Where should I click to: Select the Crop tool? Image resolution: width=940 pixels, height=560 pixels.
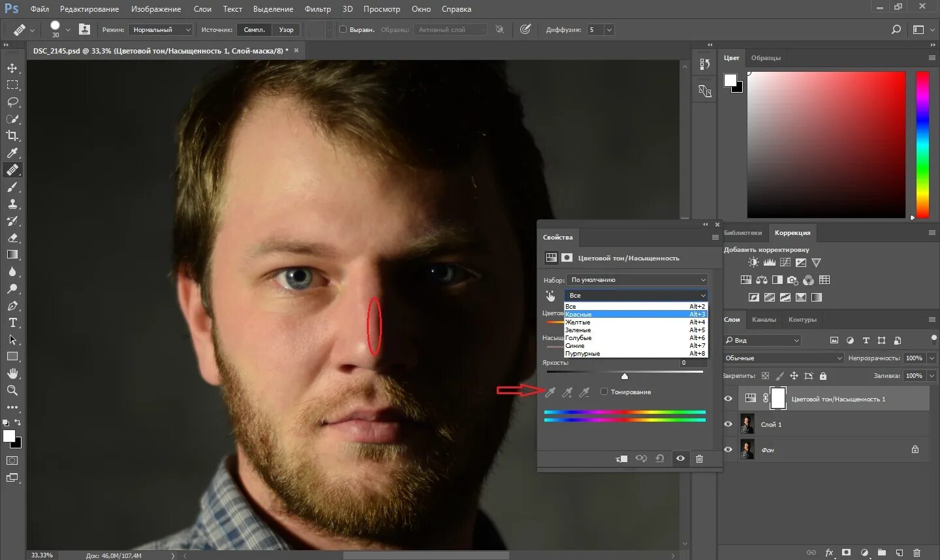(x=12, y=136)
